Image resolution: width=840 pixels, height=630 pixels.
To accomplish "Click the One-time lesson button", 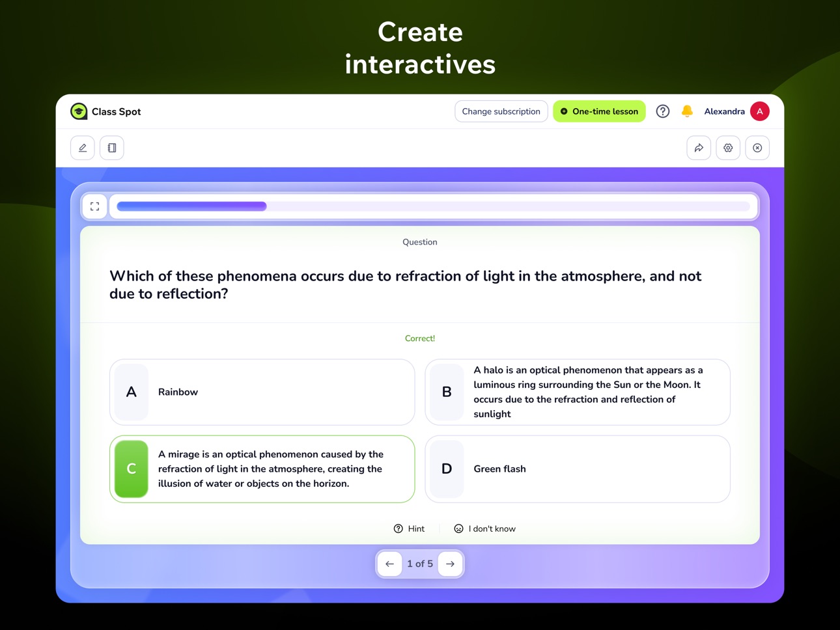I will 599,111.
